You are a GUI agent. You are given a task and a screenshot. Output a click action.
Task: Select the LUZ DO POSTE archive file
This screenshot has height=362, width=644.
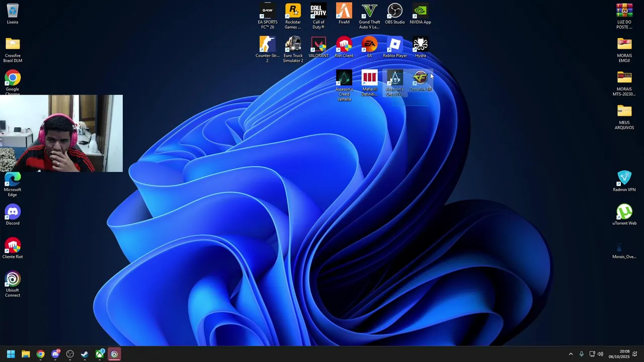pos(624,16)
